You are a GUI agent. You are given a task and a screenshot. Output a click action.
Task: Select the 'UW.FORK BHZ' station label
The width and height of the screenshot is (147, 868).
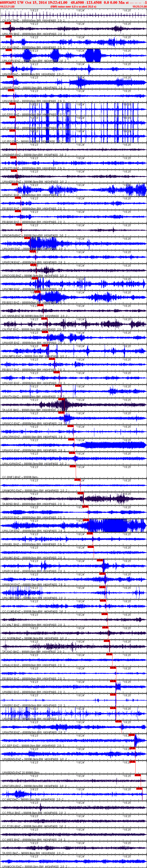pos(11,787)
